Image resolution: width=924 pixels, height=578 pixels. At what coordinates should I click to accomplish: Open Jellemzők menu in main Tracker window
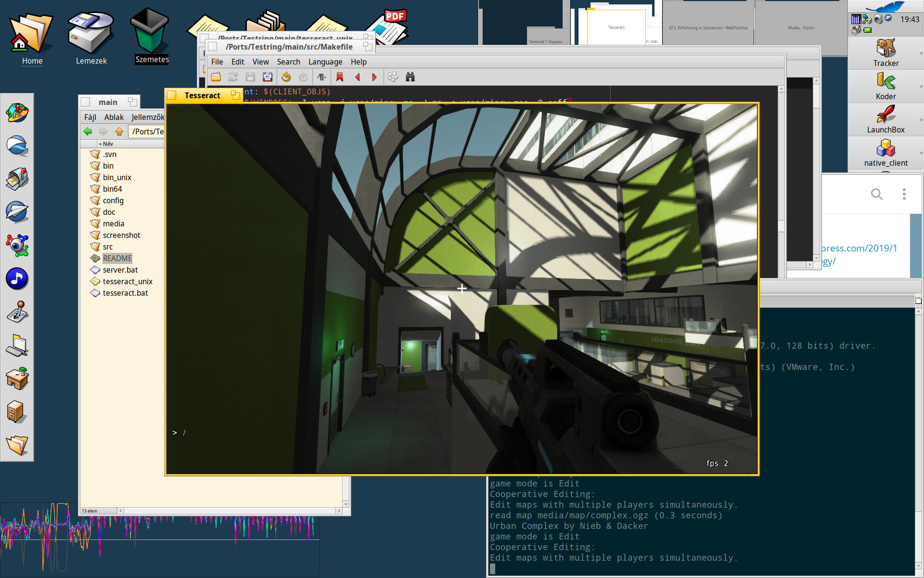coord(148,117)
